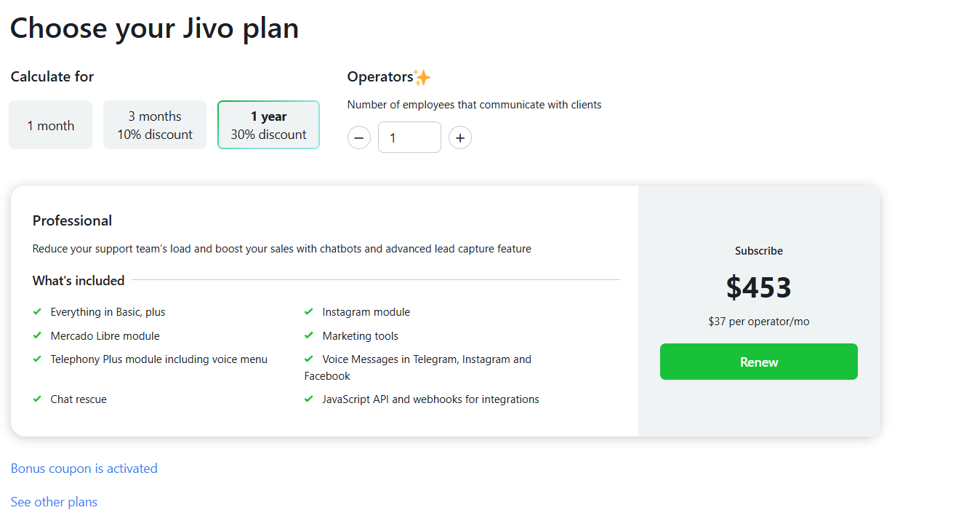Image resolution: width=980 pixels, height=526 pixels.
Task: Click the checkmark beside Marketing tools
Action: click(x=308, y=335)
